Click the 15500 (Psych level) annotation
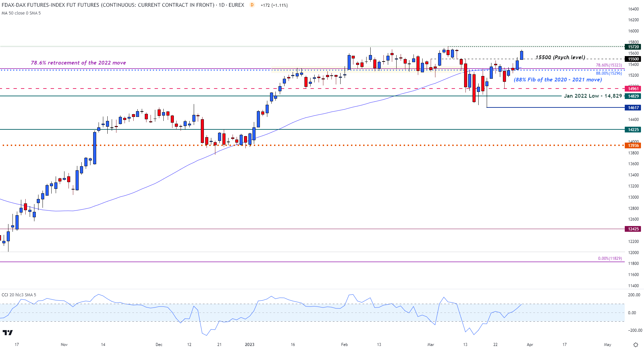Viewport: 644px width, 348px height. point(561,57)
